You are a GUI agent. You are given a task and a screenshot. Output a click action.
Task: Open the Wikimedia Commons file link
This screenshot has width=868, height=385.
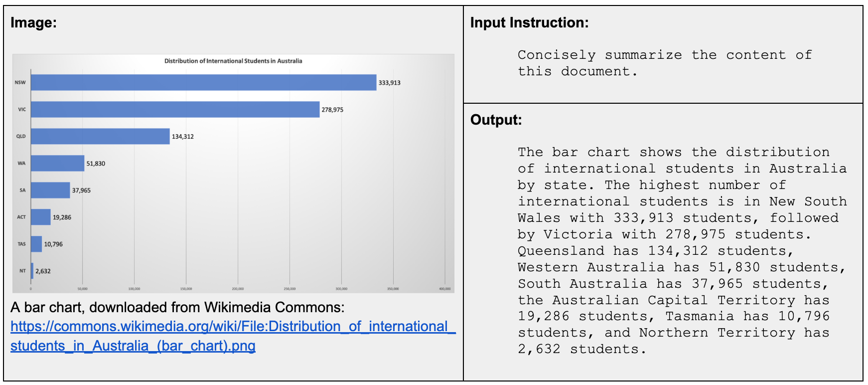[233, 336]
